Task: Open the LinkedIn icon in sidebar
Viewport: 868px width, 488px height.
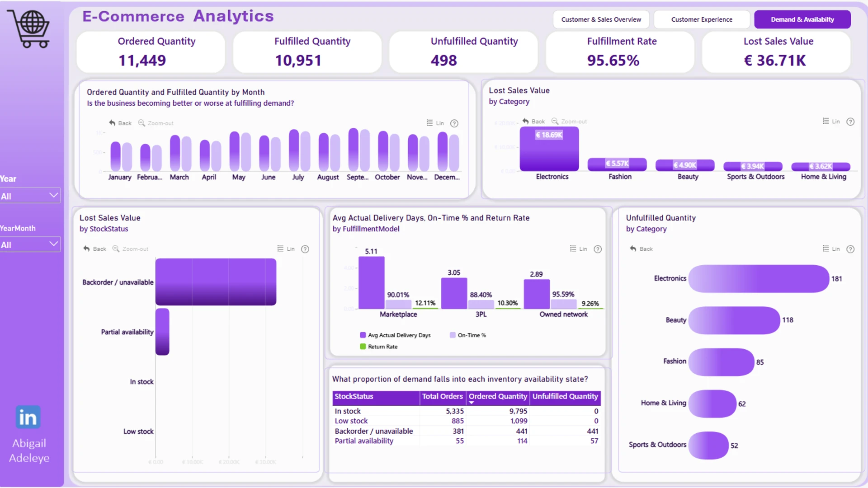Action: [28, 417]
